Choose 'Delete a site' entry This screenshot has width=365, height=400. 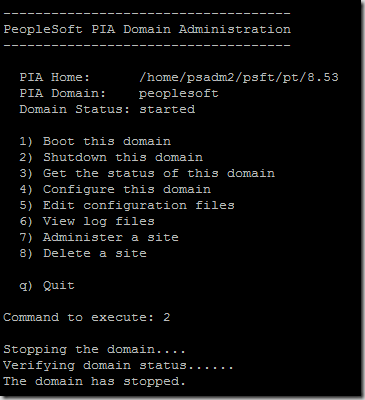click(x=83, y=253)
